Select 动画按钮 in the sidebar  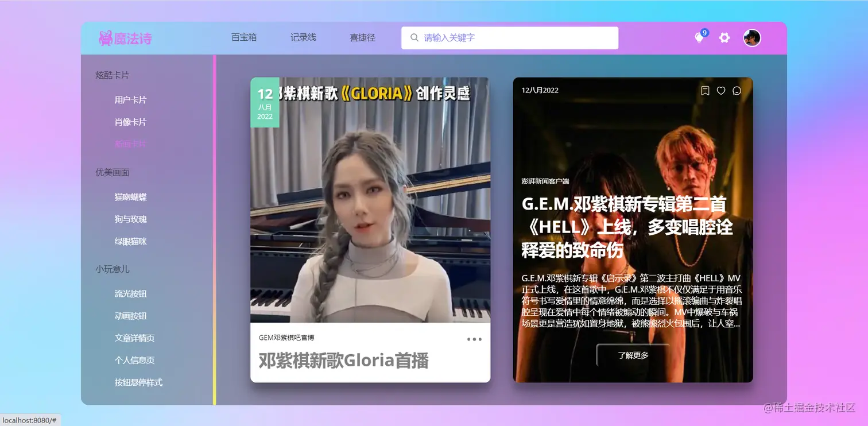coord(131,316)
